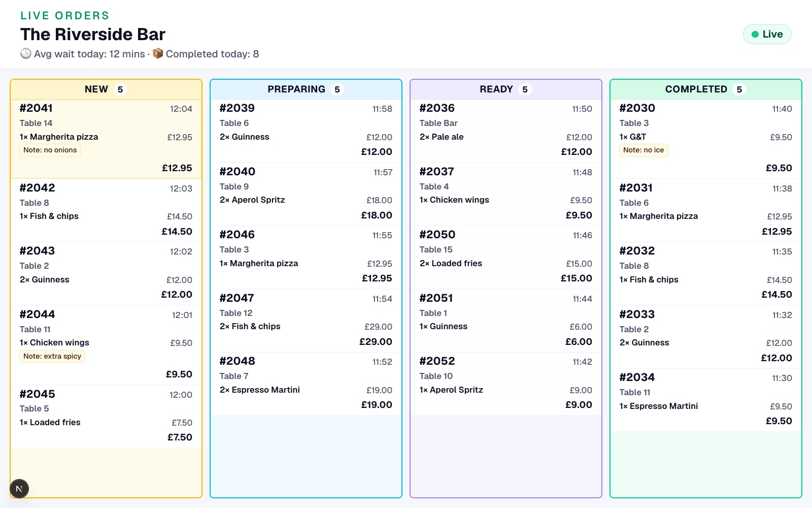Screen dimensions: 812x508
Task: Click the count badge in COMPLETED header
Action: click(x=739, y=89)
